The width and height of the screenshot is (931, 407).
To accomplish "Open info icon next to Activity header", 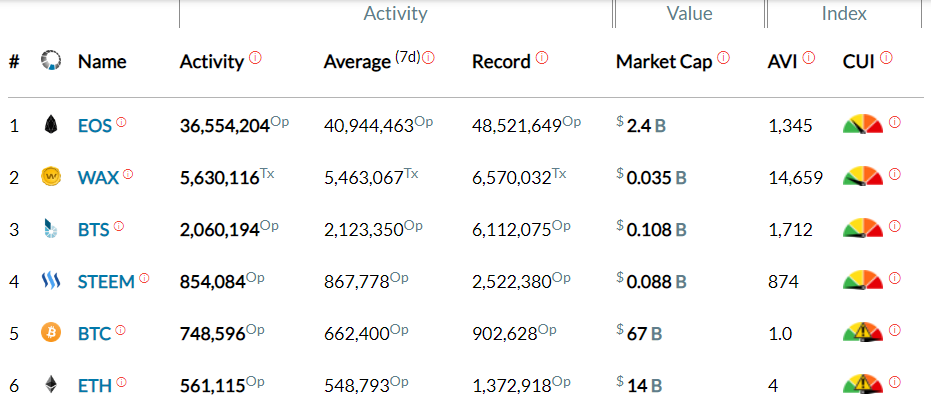I will pos(255,58).
